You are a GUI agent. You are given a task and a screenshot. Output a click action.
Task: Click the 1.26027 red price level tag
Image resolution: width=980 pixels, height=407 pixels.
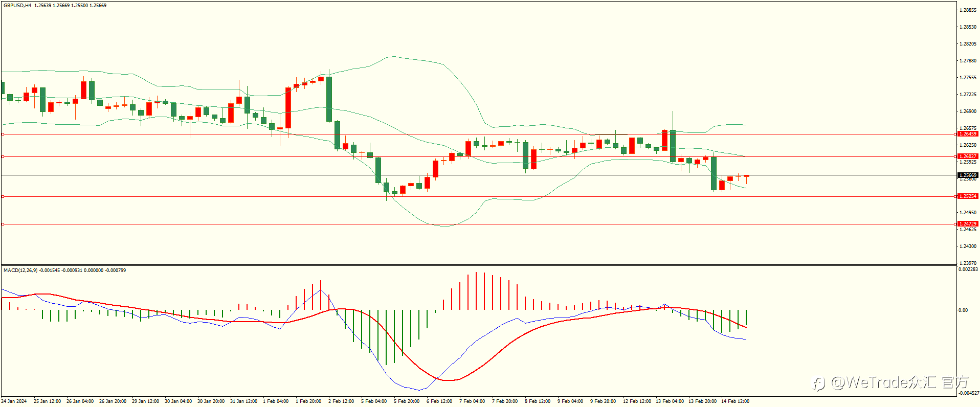(968, 156)
